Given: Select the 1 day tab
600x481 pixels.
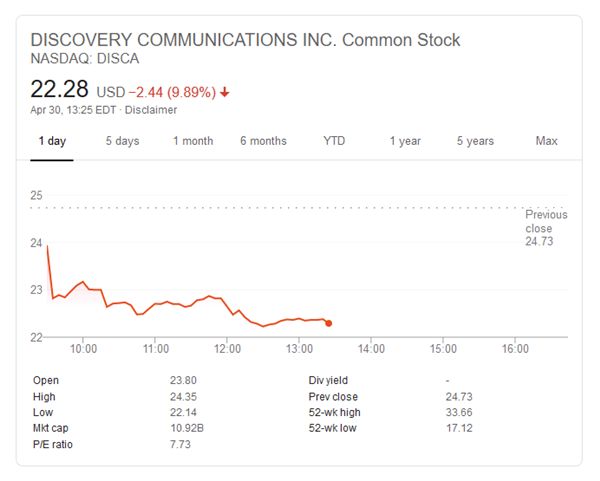Looking at the screenshot, I should click(52, 141).
